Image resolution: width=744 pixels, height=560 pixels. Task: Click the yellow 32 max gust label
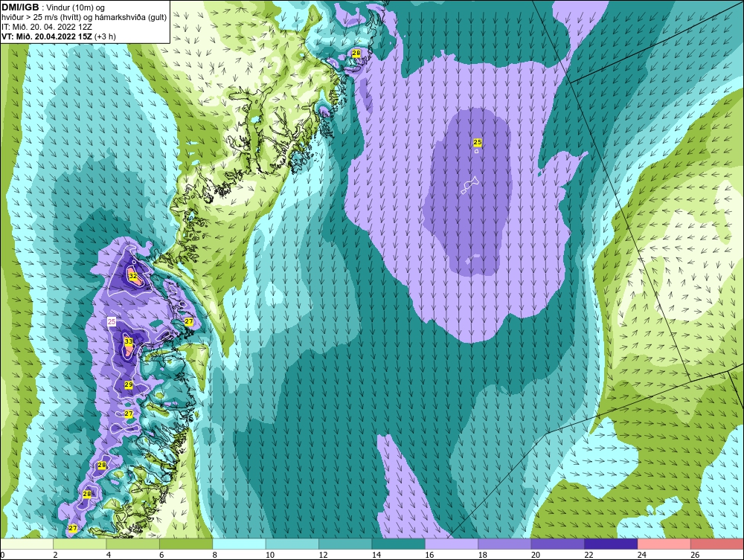[x=133, y=276]
